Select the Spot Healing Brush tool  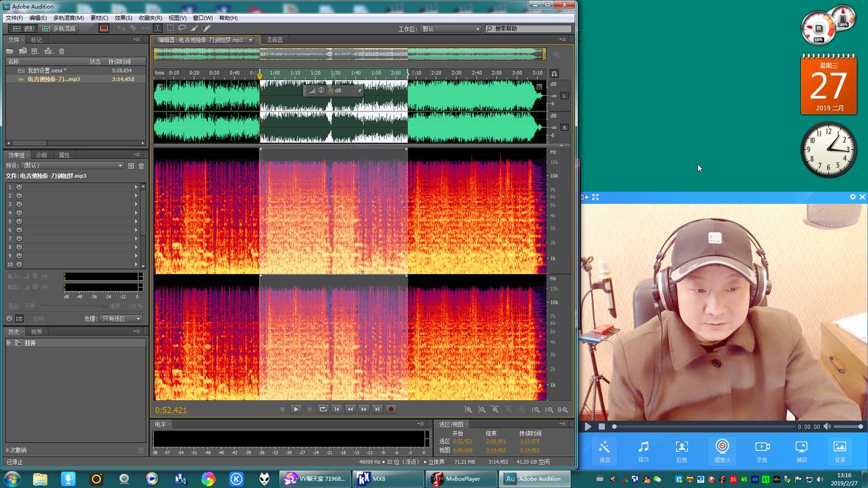click(x=207, y=28)
